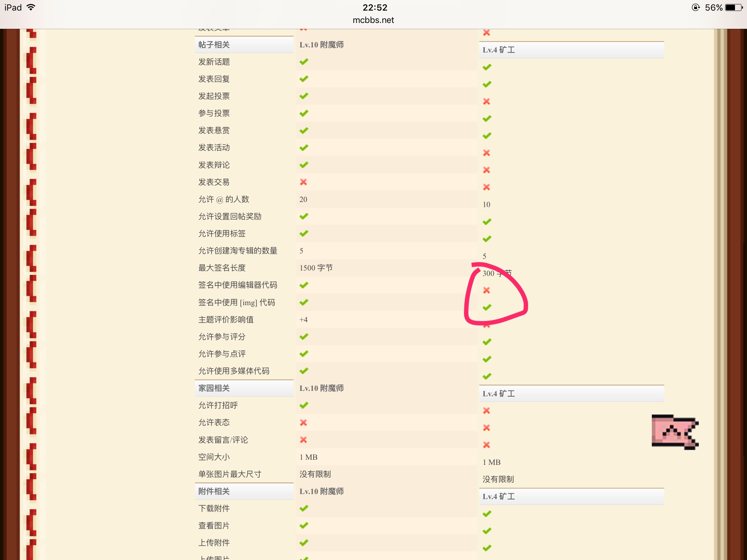Tap the Lv.10 附魔师 header beside 家园相关
Viewport: 747px width, 560px height.
(321, 388)
